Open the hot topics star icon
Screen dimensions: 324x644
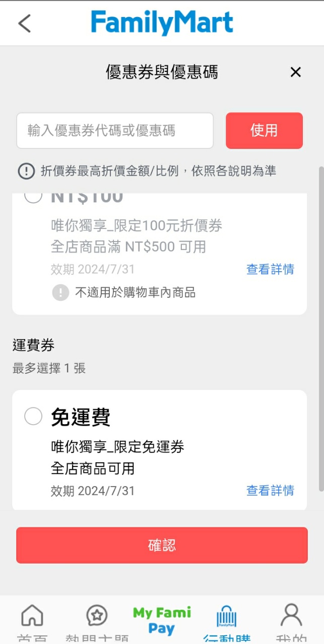point(97,616)
